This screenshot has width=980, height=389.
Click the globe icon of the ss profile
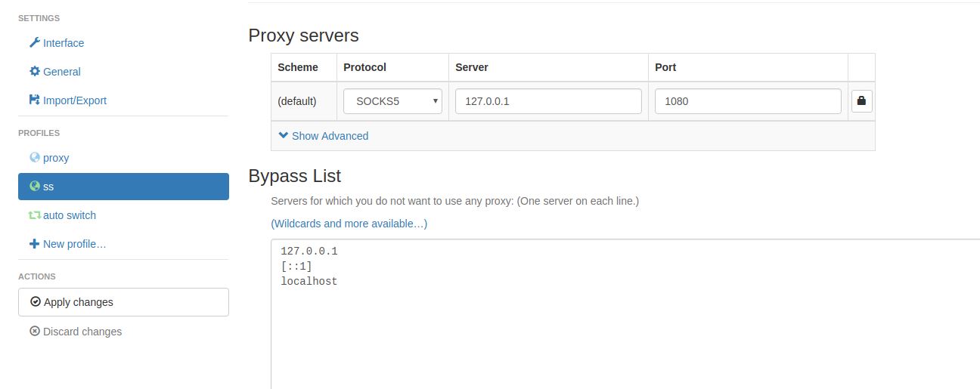click(x=34, y=187)
